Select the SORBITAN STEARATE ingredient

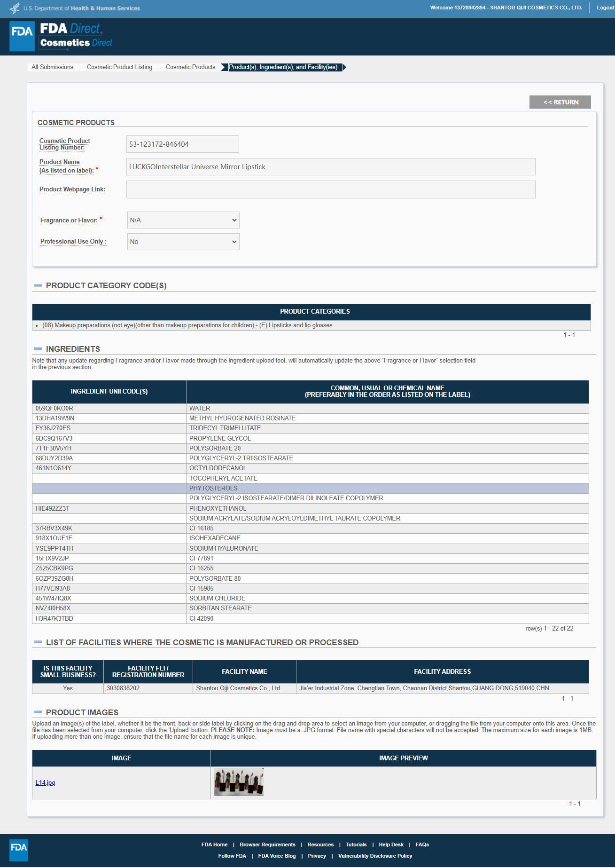[310, 608]
